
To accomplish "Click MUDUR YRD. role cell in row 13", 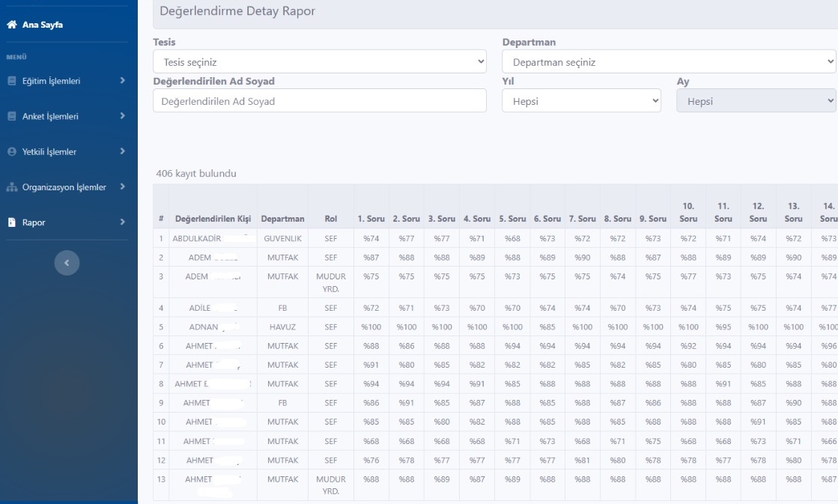I will (331, 485).
